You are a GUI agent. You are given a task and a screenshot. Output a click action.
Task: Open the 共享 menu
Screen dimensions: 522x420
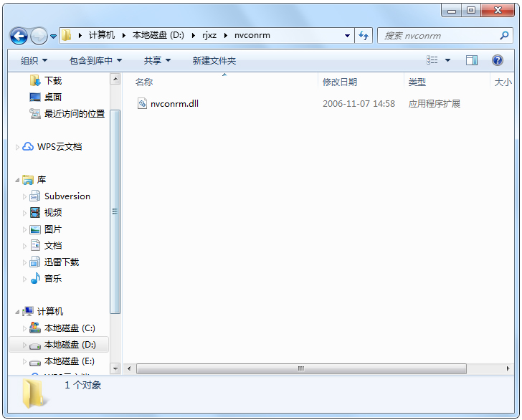click(x=157, y=61)
